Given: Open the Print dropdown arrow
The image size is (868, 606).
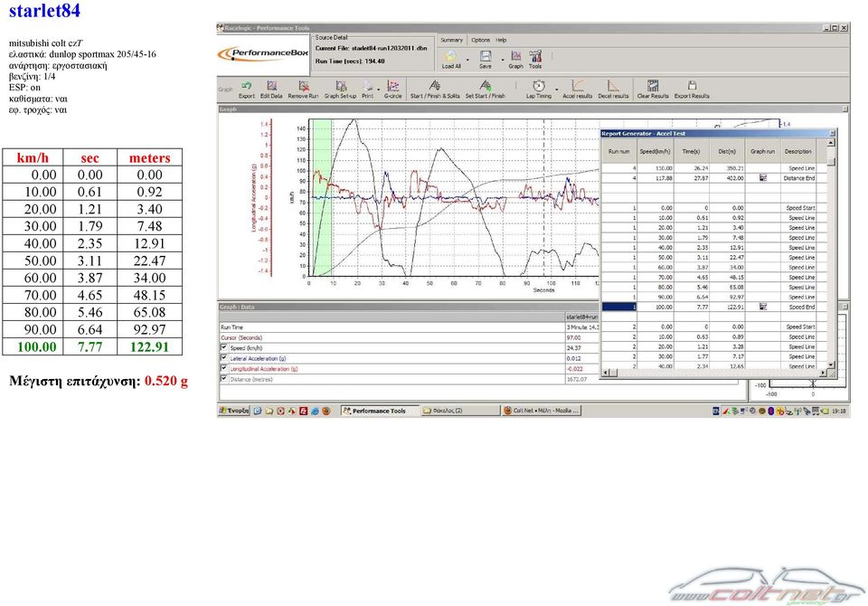Looking at the screenshot, I should pos(379,89).
